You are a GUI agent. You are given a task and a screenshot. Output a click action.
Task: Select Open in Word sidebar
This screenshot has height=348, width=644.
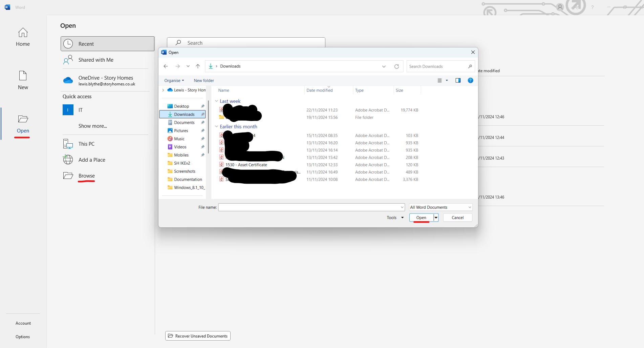pos(23,124)
